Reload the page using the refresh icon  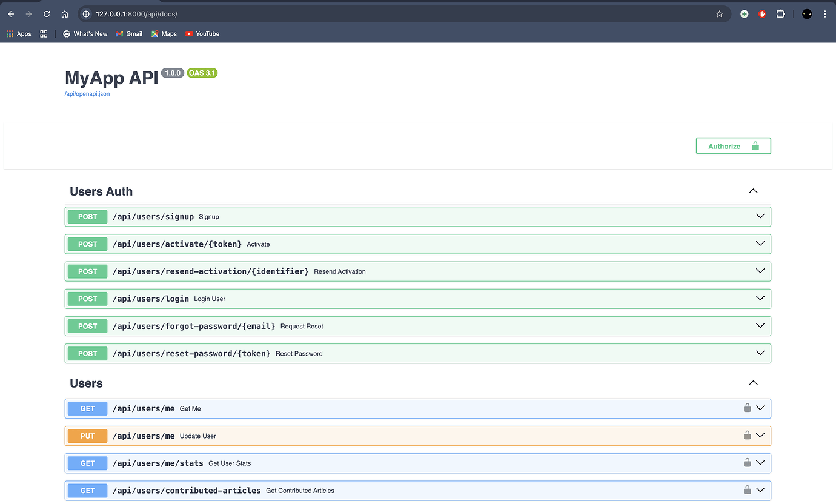47,14
